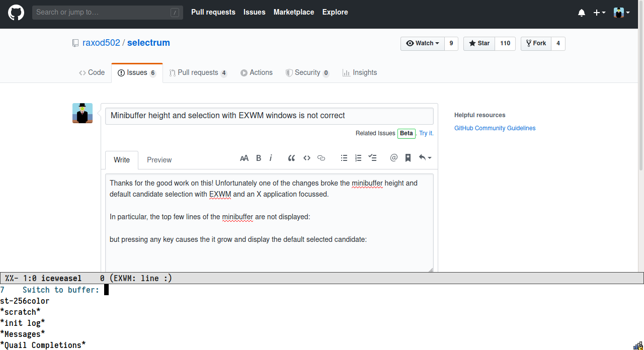This screenshot has height=350, width=644.
Task: Click the EXWM mode line showing iceweasel
Action: [322, 278]
